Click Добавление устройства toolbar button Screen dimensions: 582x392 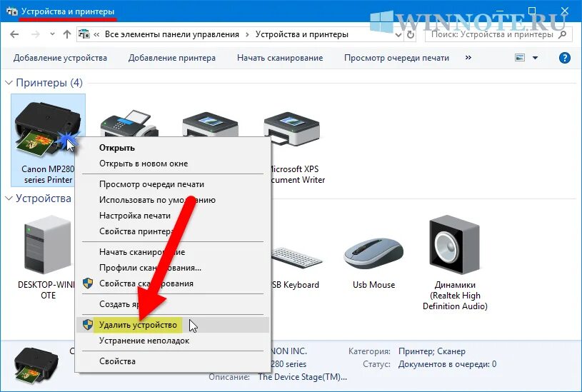60,58
